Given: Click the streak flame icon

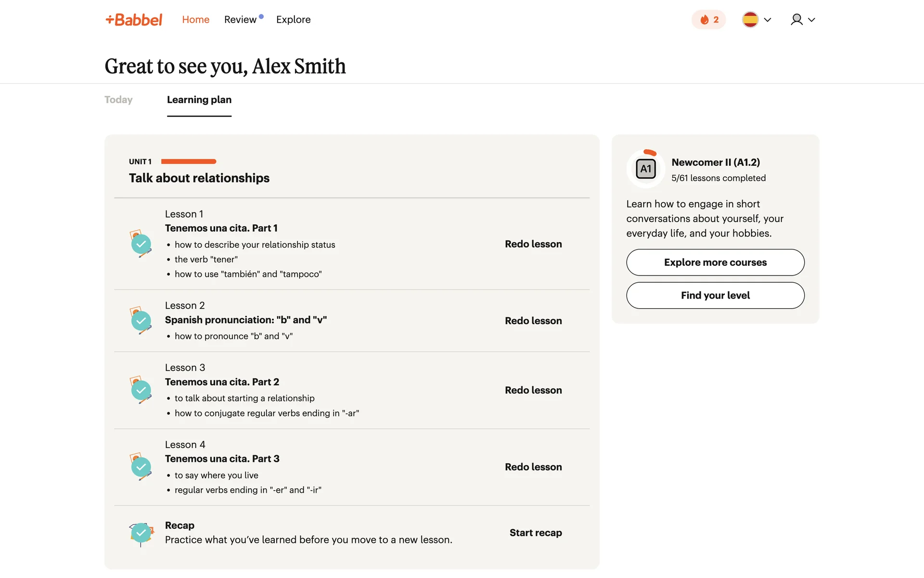Looking at the screenshot, I should (x=704, y=20).
